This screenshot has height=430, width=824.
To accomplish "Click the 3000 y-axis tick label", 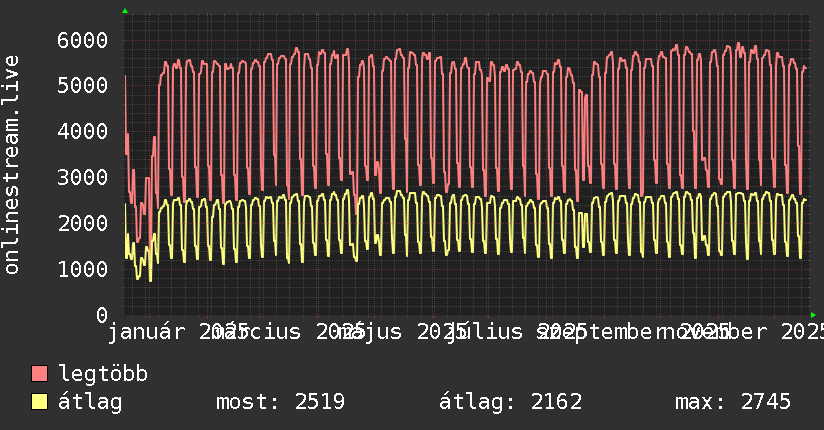I will click(80, 178).
